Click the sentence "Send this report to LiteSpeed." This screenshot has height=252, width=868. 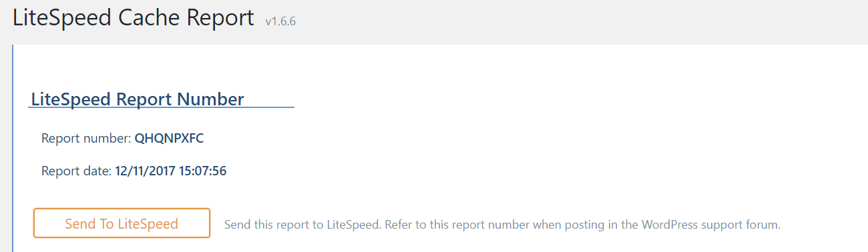tap(302, 225)
